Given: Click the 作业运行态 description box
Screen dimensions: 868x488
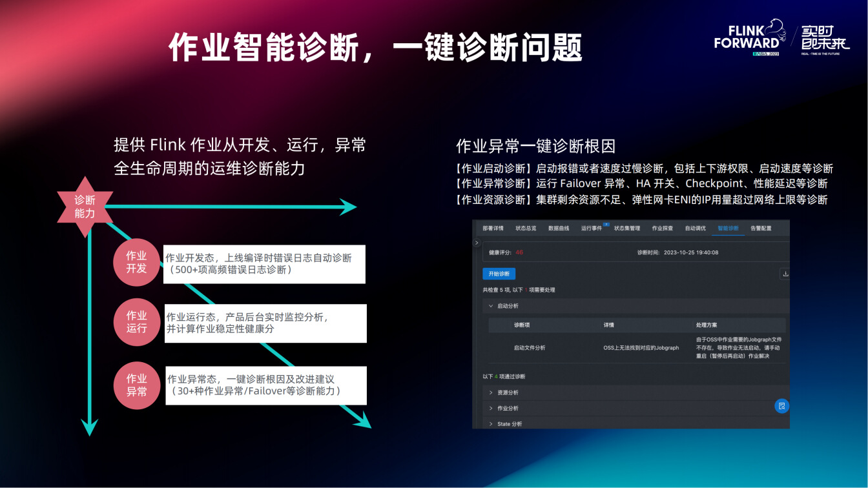Looking at the screenshot, I should pos(265,323).
